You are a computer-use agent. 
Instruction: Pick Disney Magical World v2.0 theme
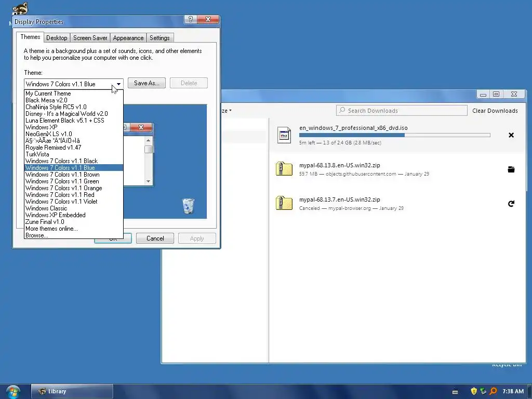(74, 114)
